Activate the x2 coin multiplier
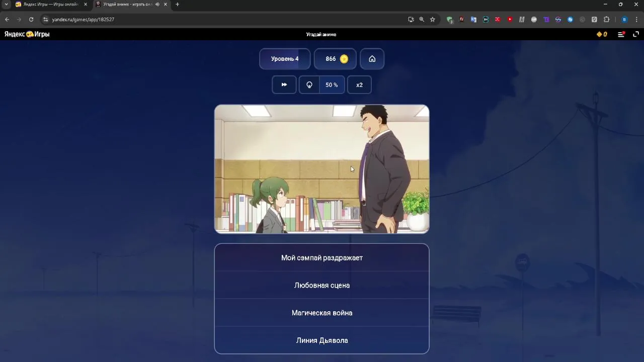 [x=359, y=85]
